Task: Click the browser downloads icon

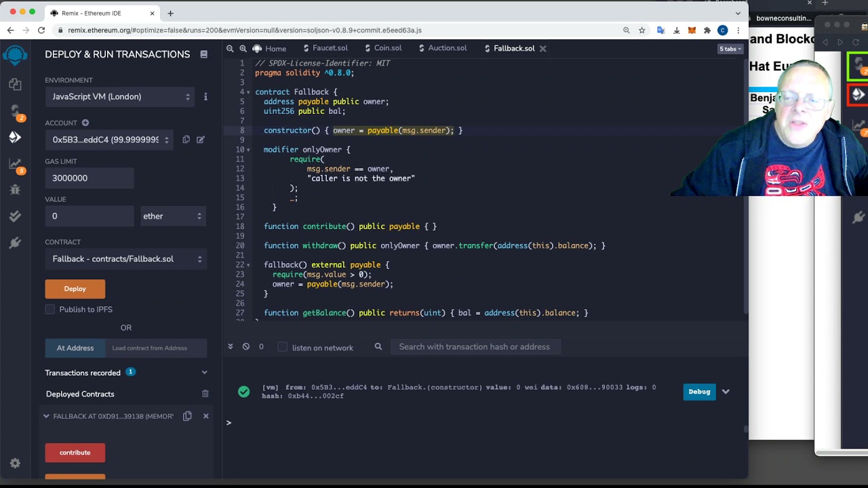Action: tap(676, 30)
